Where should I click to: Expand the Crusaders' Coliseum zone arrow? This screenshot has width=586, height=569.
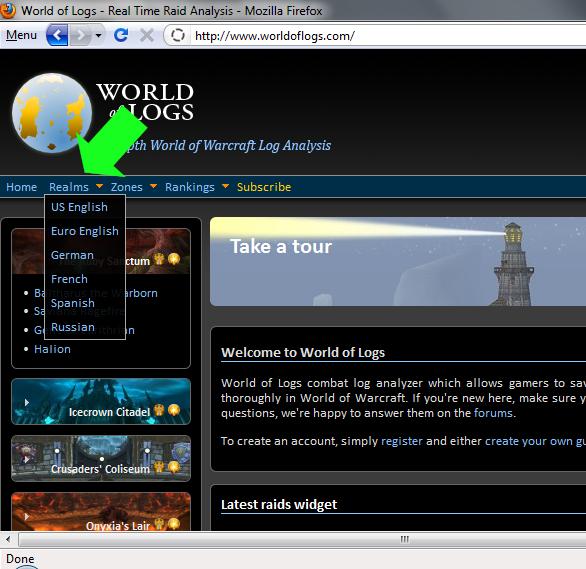point(27,459)
